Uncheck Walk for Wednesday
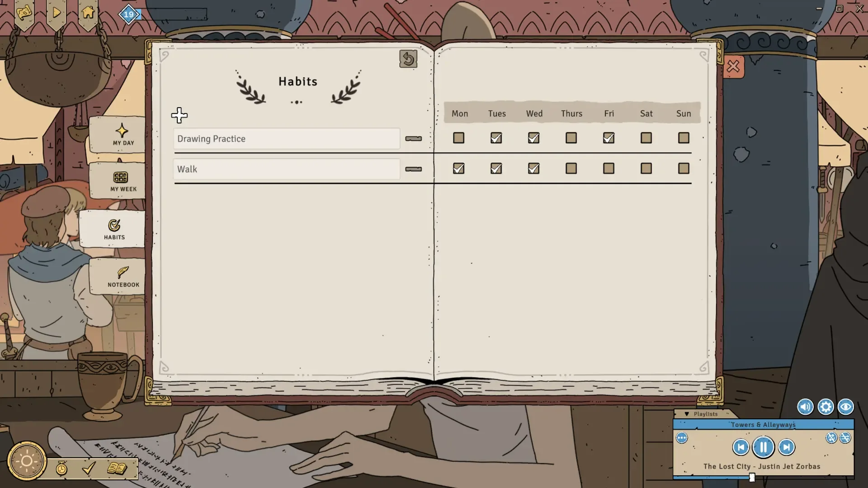The width and height of the screenshot is (868, 488). click(533, 169)
